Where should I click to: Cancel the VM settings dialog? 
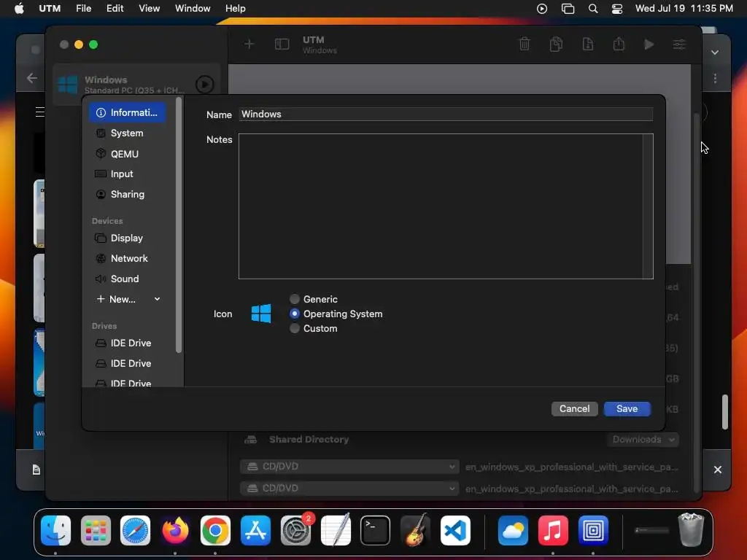575,409
